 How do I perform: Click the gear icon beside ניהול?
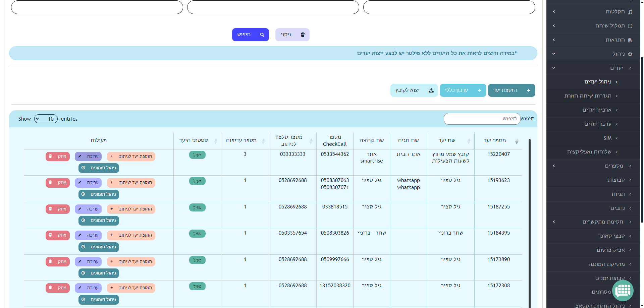click(x=630, y=54)
